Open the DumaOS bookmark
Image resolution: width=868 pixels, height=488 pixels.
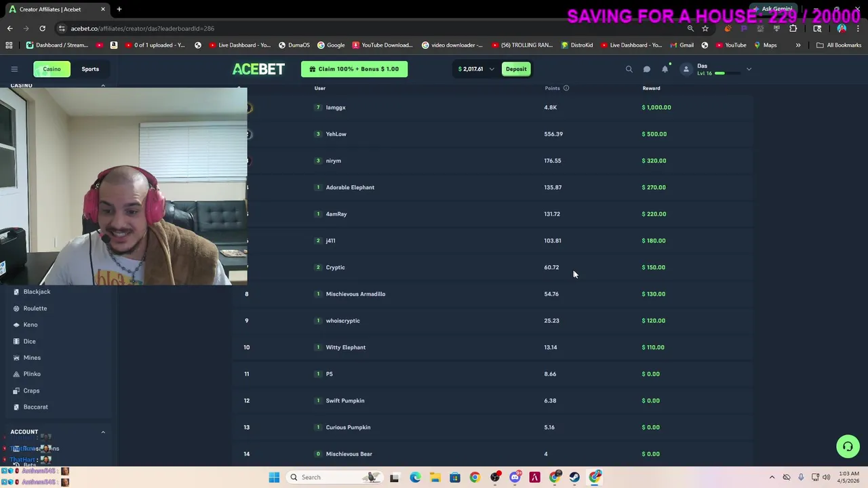pos(294,45)
